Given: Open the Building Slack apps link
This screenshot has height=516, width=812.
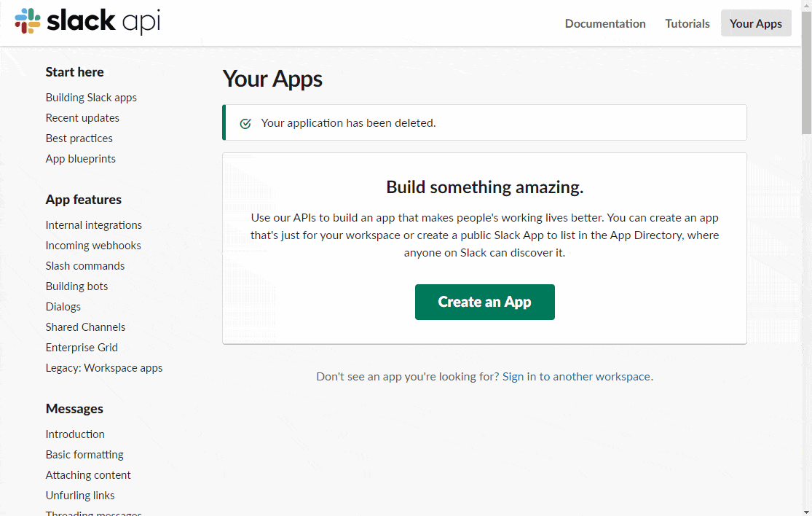Looking at the screenshot, I should click(91, 98).
